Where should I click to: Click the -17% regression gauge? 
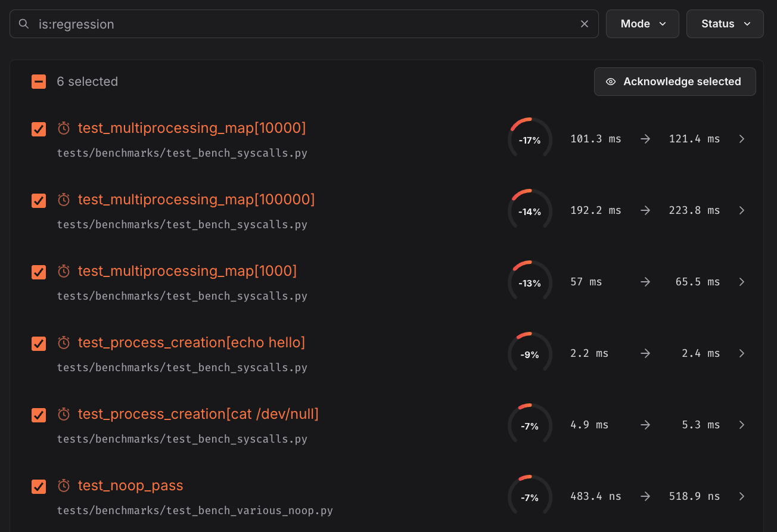pyautogui.click(x=530, y=138)
